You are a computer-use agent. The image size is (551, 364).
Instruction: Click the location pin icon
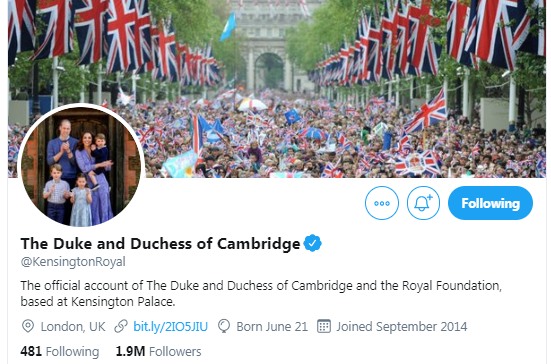coord(28,326)
